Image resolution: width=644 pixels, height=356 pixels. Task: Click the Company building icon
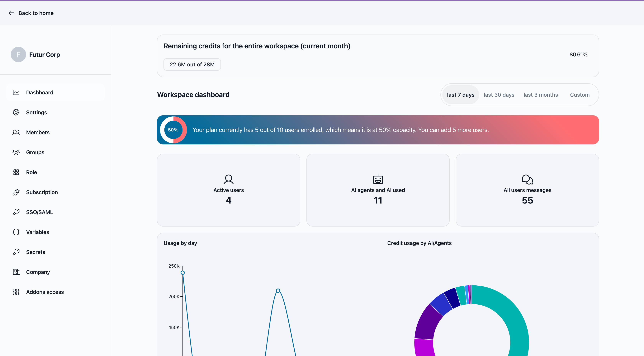pos(16,272)
